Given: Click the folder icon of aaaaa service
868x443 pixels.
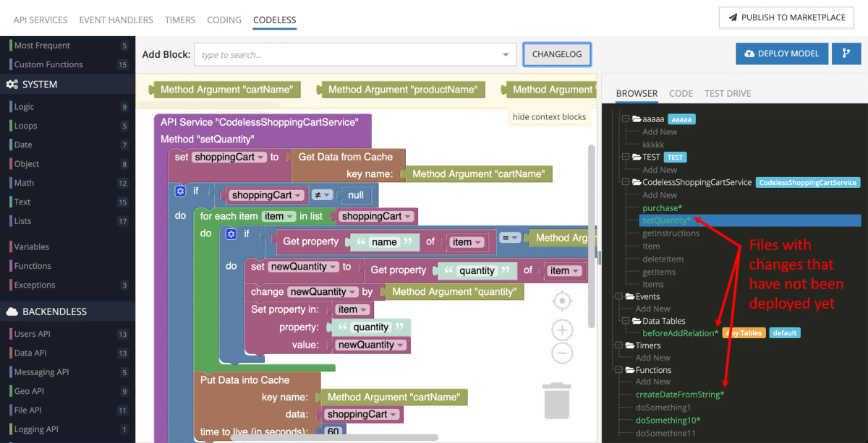Looking at the screenshot, I should [x=637, y=119].
